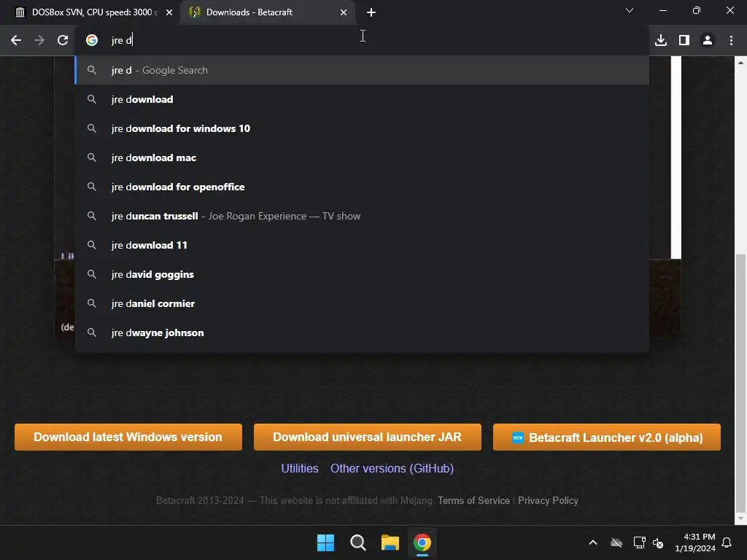Select 'jre download mac' suggestion
Image resolution: width=747 pixels, height=560 pixels.
pyautogui.click(x=362, y=157)
